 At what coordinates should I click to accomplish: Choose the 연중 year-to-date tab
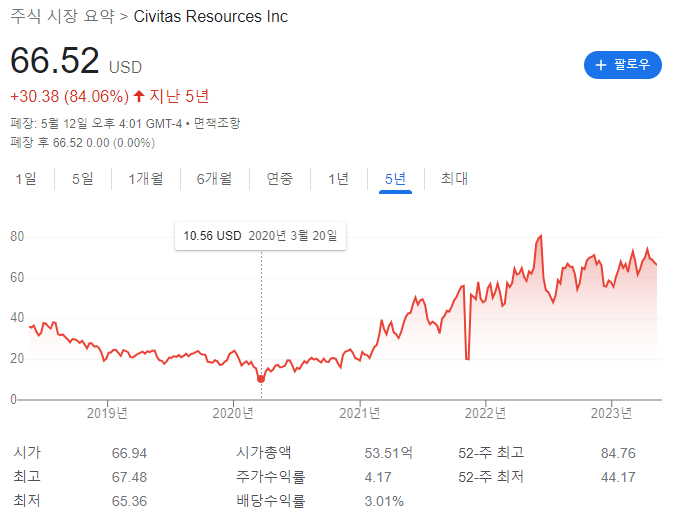(x=279, y=179)
